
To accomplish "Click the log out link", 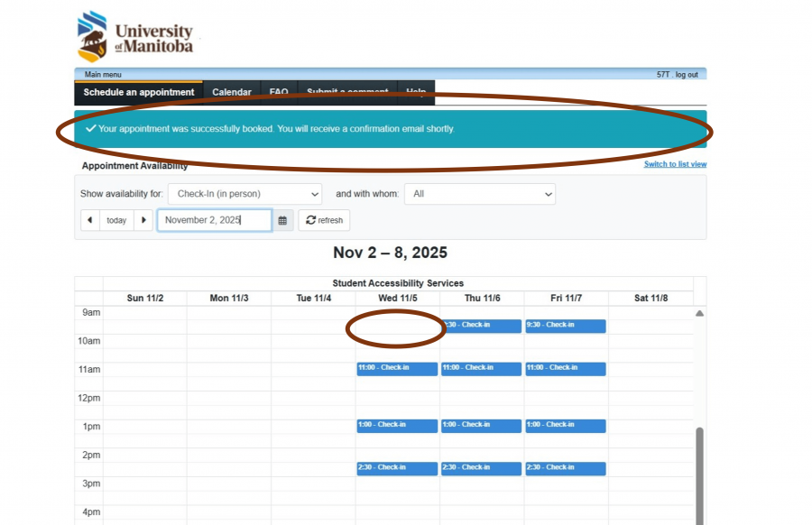I will 687,74.
